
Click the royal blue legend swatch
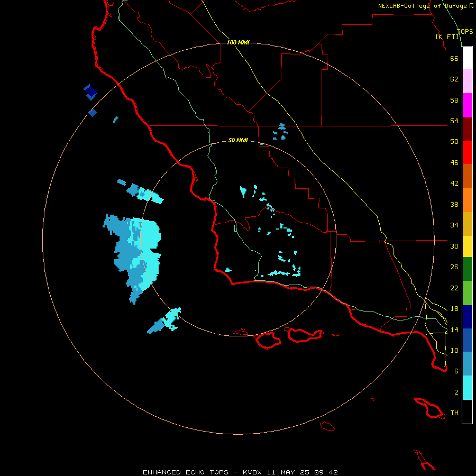click(467, 340)
